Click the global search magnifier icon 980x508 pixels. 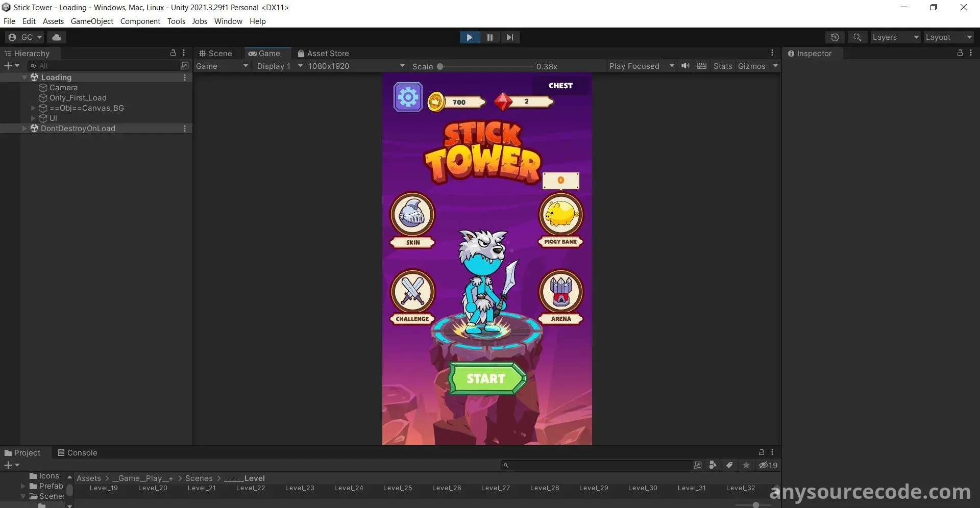click(857, 37)
